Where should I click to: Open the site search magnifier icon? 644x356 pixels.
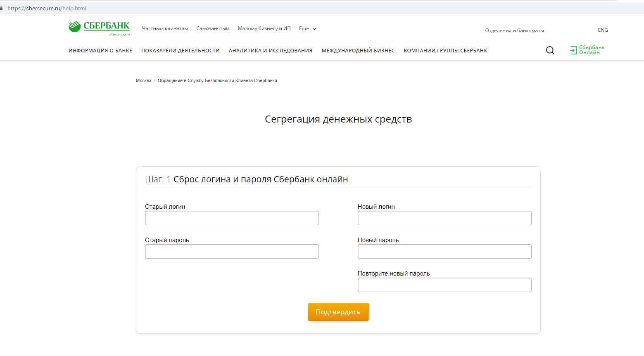(550, 50)
